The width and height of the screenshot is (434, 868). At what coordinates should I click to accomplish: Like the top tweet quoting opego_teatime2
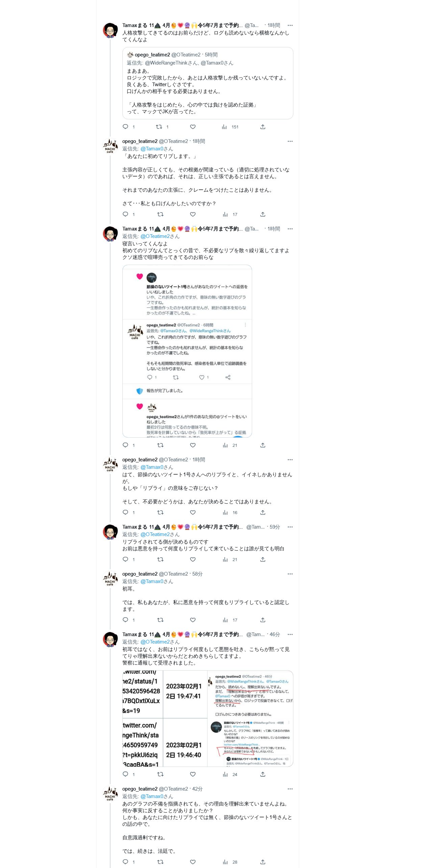pyautogui.click(x=193, y=127)
